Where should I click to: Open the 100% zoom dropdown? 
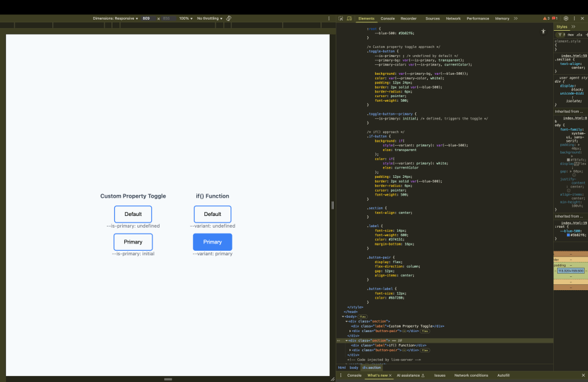185,18
